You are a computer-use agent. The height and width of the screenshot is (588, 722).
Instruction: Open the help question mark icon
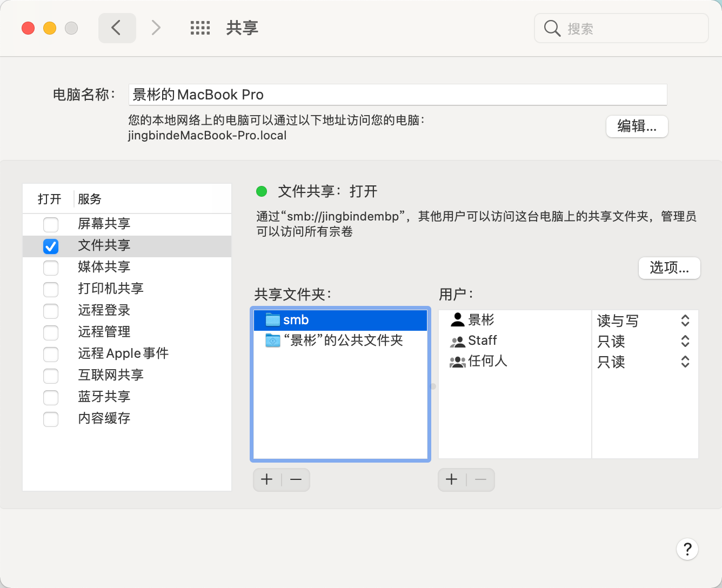[x=687, y=549]
